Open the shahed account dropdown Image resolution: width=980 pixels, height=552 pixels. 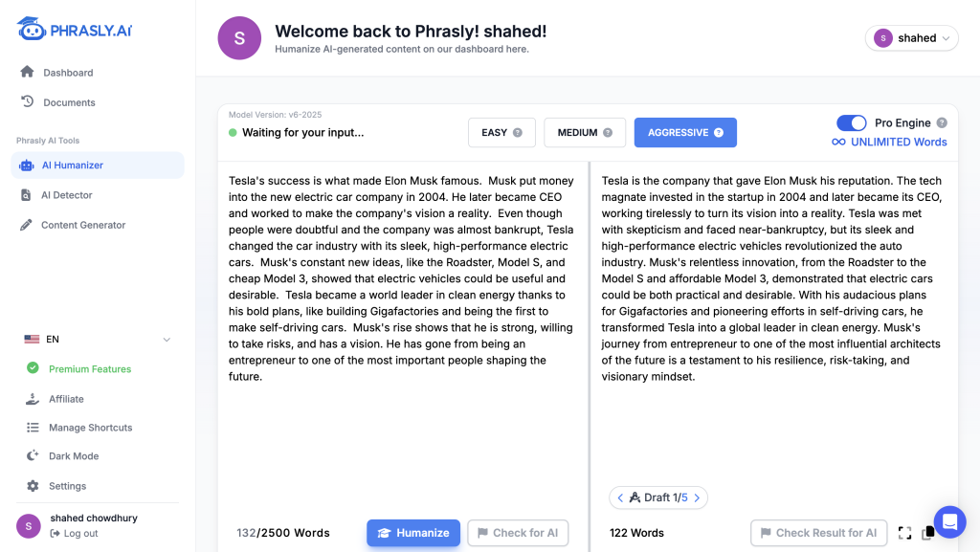[x=911, y=38]
